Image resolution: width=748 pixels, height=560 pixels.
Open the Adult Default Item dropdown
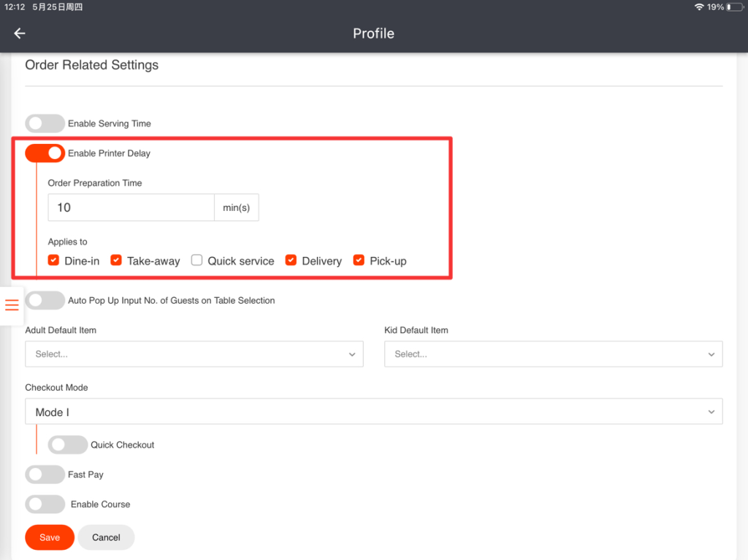[x=194, y=354]
